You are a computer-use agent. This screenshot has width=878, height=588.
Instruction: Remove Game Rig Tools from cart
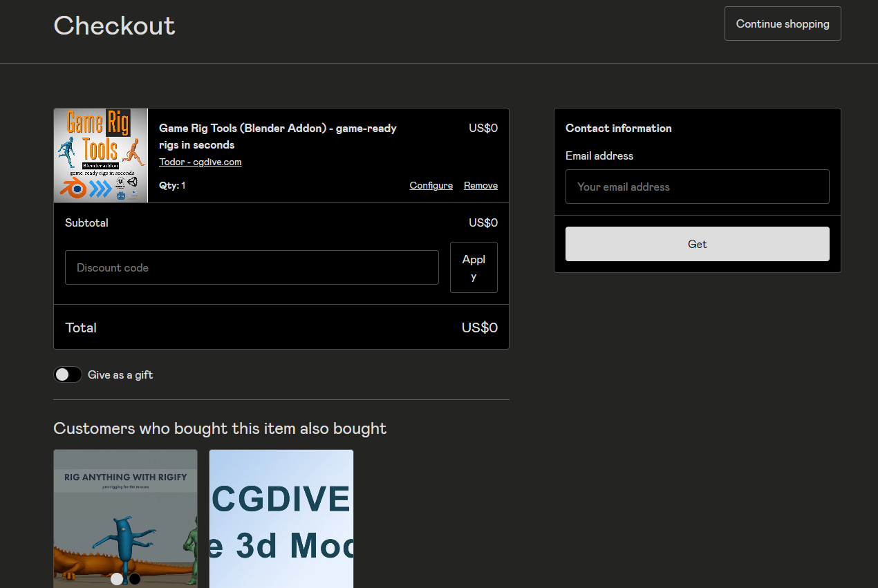click(480, 186)
